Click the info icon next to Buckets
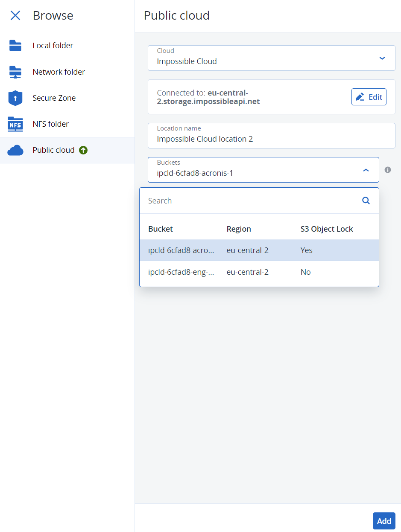Image resolution: width=401 pixels, height=532 pixels. click(x=388, y=170)
